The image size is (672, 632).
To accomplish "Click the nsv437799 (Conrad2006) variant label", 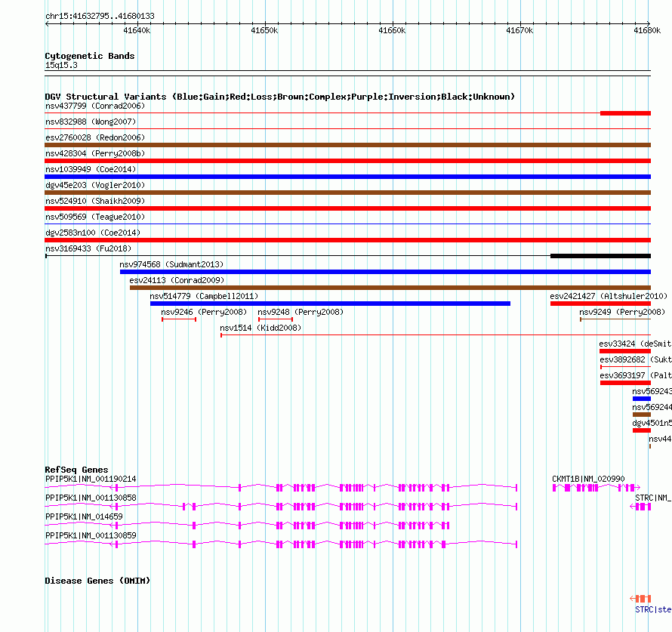I will click(x=95, y=106).
